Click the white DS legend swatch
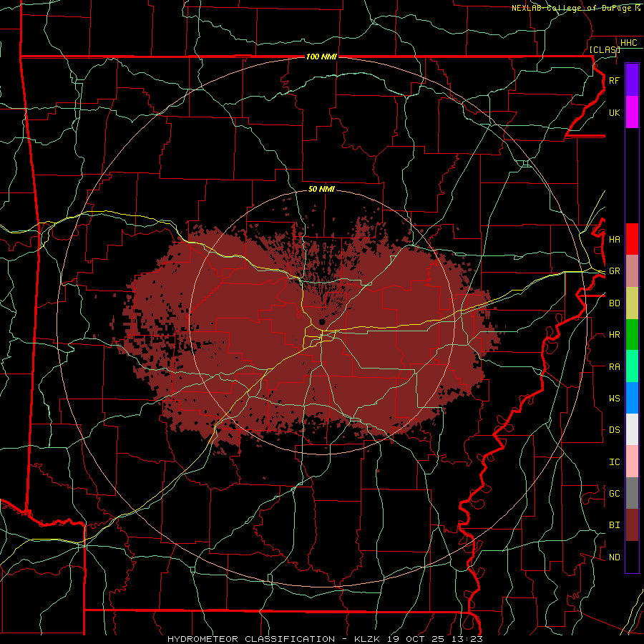 coord(632,429)
